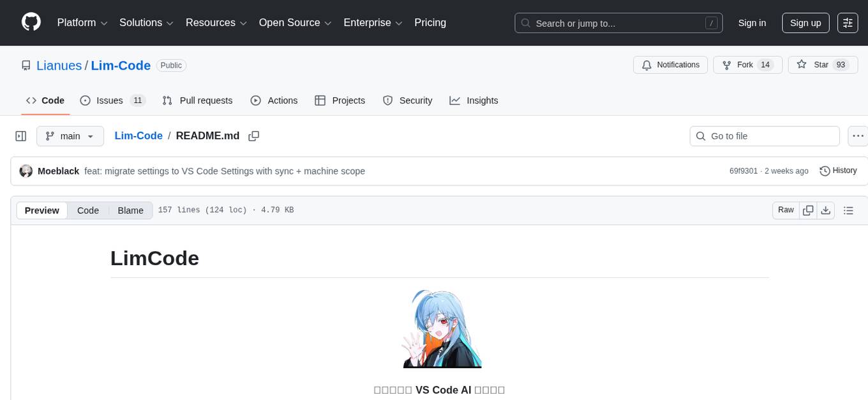This screenshot has height=400, width=868.
Task: Open the main branch selector
Action: pos(70,135)
